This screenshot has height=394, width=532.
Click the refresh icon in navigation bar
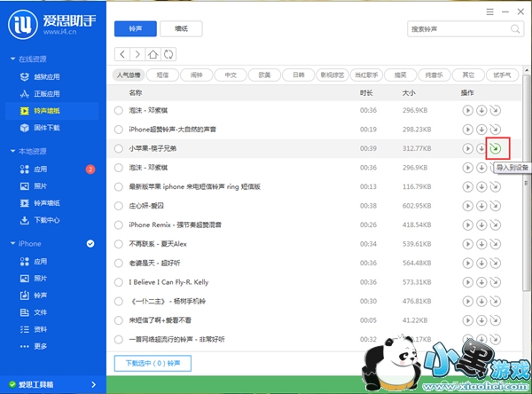click(x=168, y=54)
